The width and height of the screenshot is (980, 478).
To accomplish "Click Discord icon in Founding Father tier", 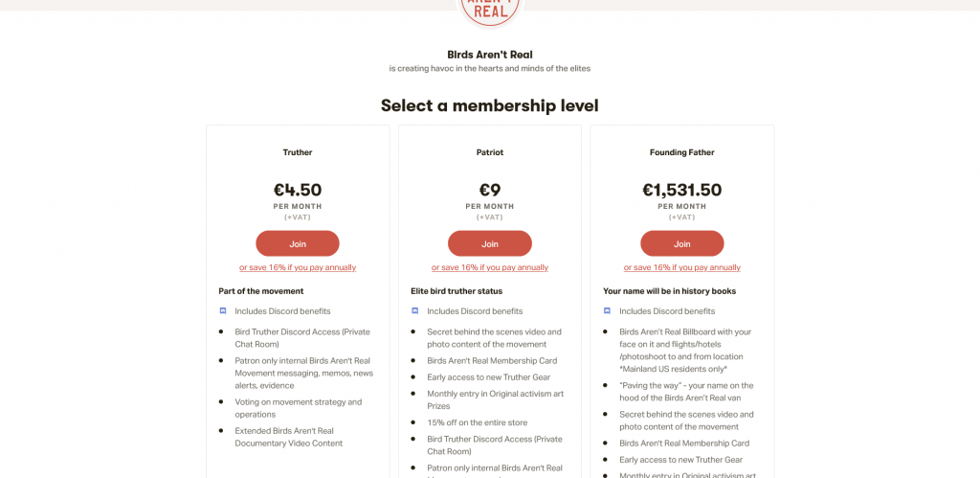I will [607, 311].
